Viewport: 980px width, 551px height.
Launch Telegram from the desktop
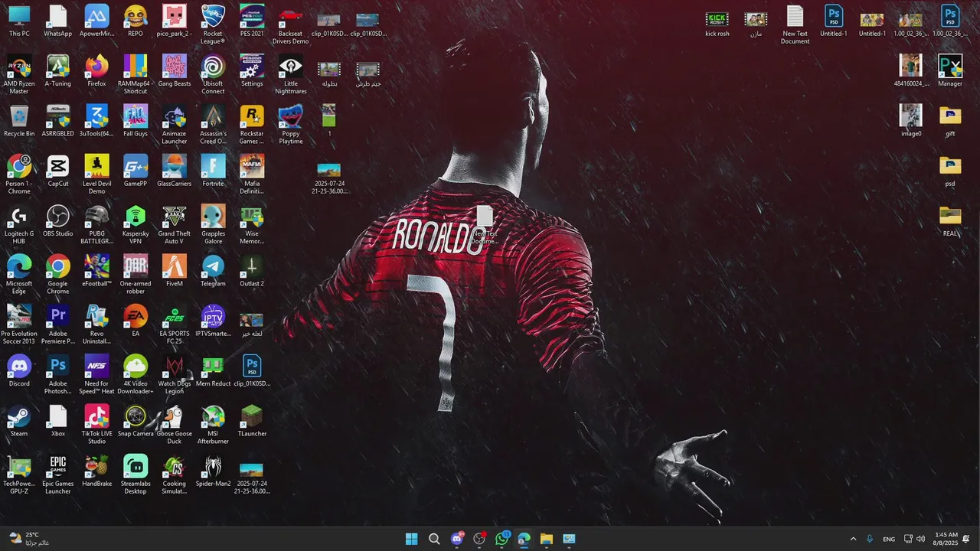click(213, 271)
